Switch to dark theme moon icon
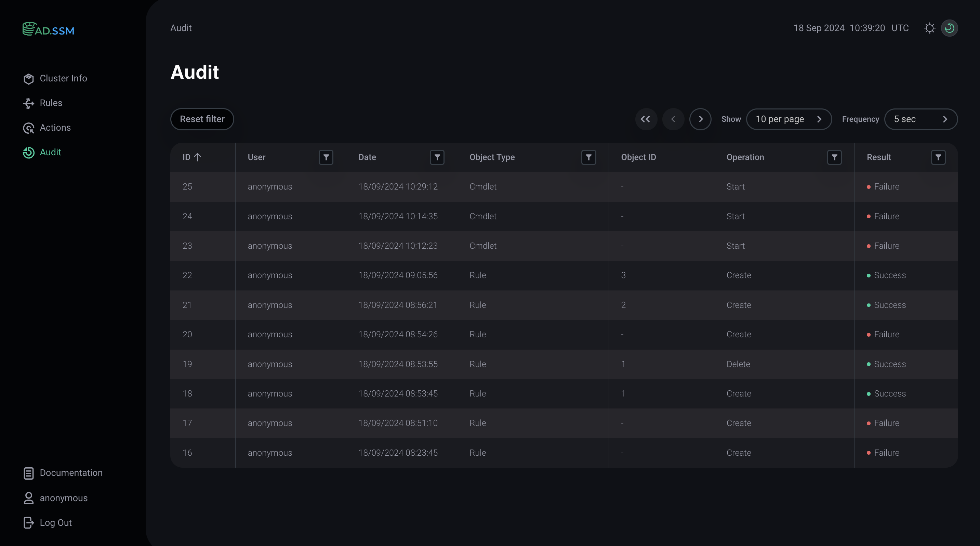This screenshot has width=980, height=546. [x=949, y=28]
